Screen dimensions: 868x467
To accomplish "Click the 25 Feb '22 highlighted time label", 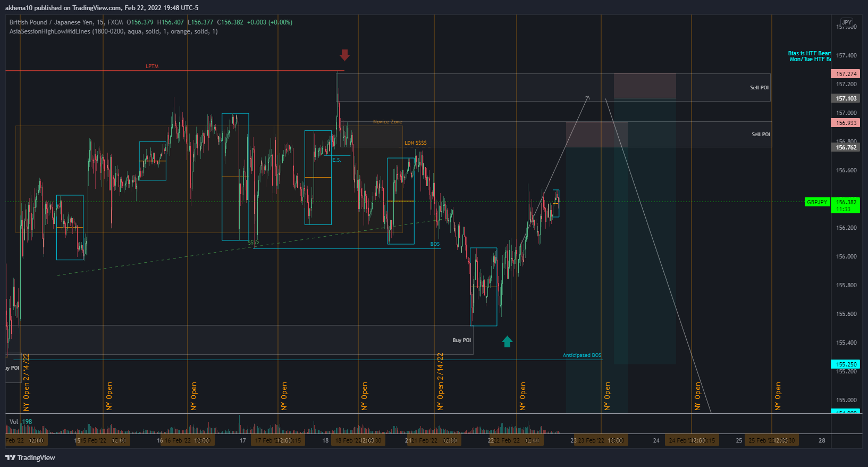I will click(772, 440).
